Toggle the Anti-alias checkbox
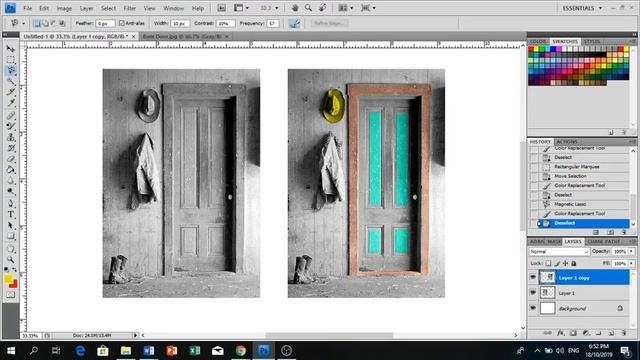Screen dimensions: 640x360 coord(122,23)
